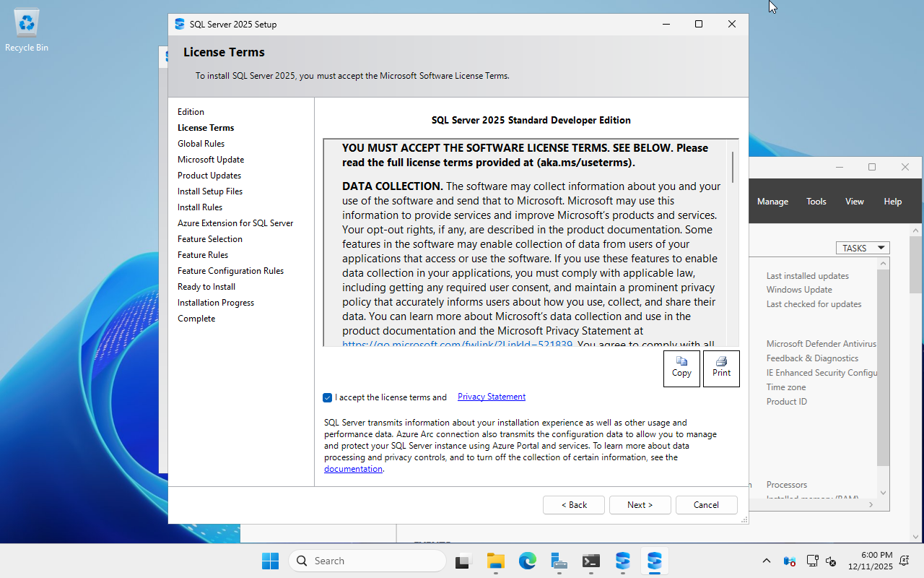
Task: Click the muted volume icon in system tray
Action: (x=831, y=561)
